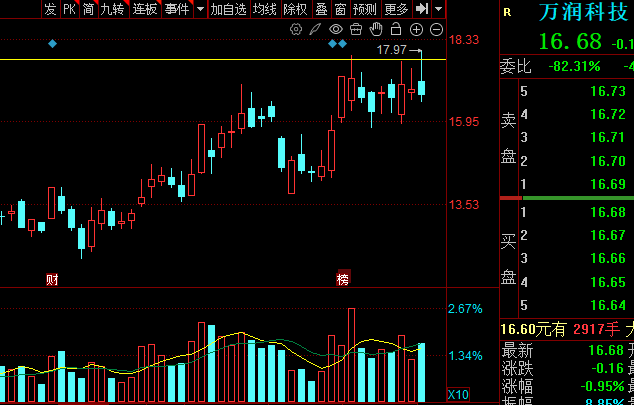Click the leftmost blue diamond event marker

click(x=53, y=43)
